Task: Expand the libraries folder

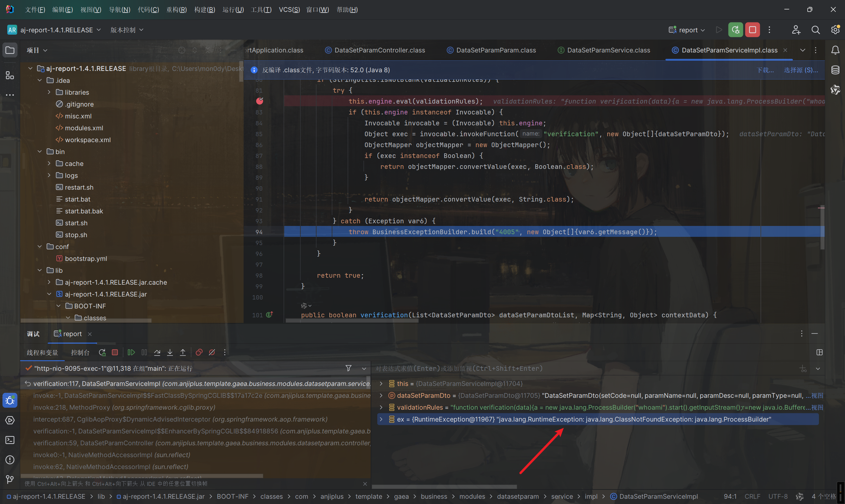Action: coord(49,92)
